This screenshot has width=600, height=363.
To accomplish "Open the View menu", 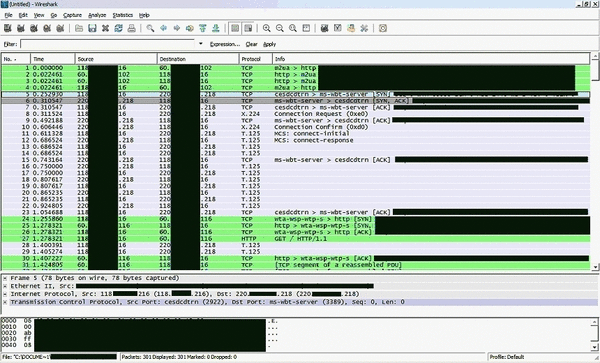I will click(x=39, y=15).
